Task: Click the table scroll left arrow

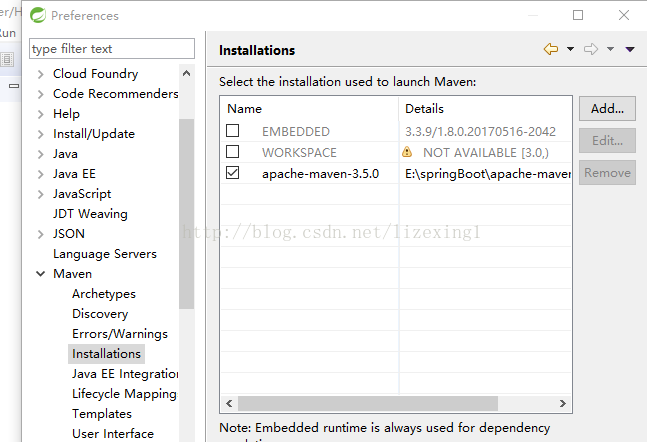Action: (x=229, y=404)
